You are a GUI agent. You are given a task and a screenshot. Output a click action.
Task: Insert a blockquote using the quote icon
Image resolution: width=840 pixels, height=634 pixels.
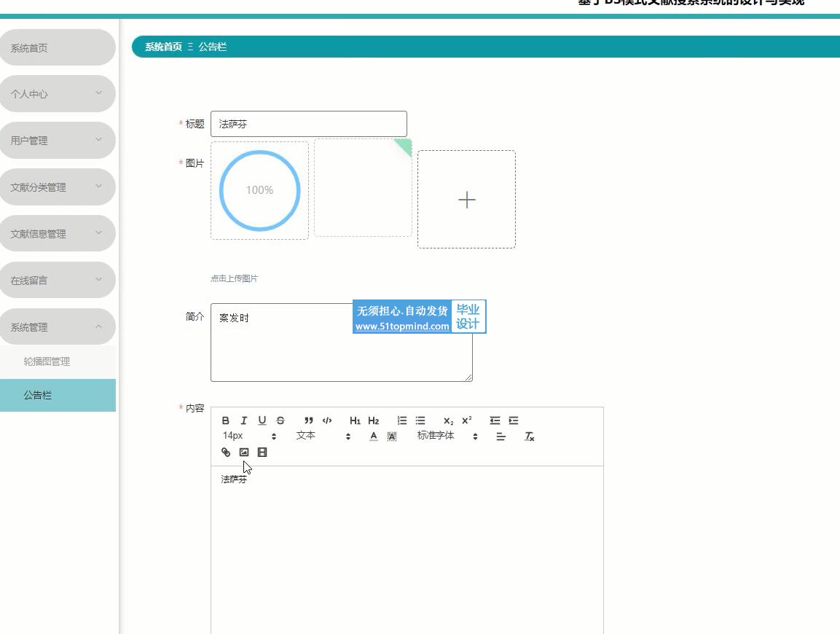pos(309,420)
